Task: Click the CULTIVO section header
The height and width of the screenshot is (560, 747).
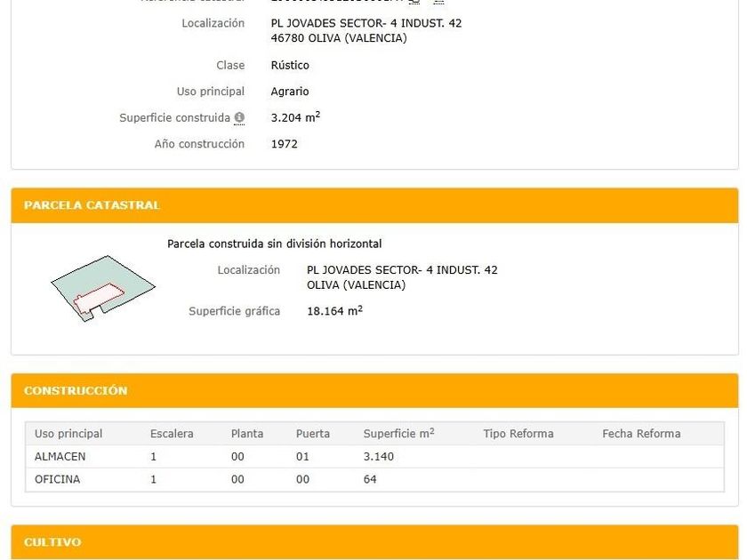Action: coord(374,542)
